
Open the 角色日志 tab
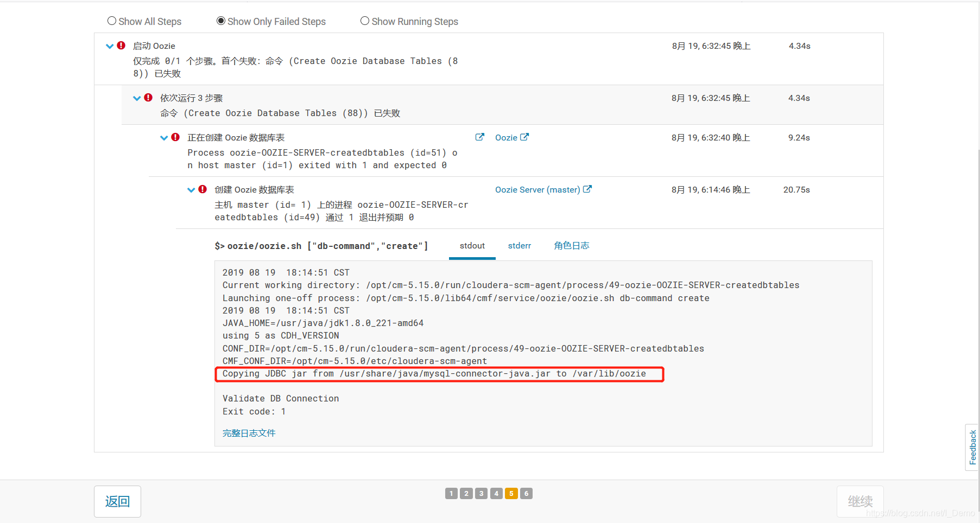click(x=572, y=246)
